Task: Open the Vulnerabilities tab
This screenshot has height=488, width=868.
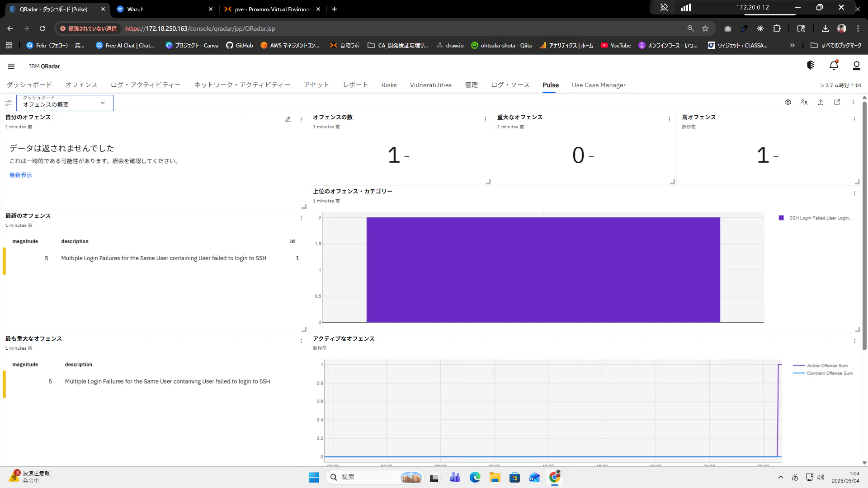Action: [x=431, y=85]
